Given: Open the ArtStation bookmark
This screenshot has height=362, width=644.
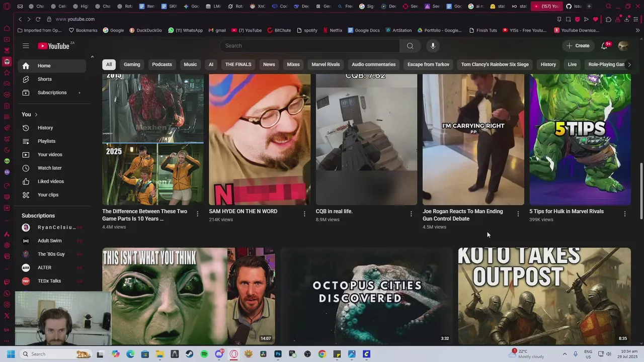Looking at the screenshot, I should [398, 30].
